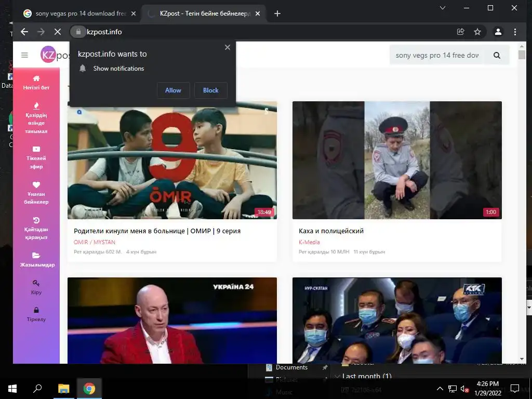
Task: Click the page scrollbar thumb
Action: point(522,55)
